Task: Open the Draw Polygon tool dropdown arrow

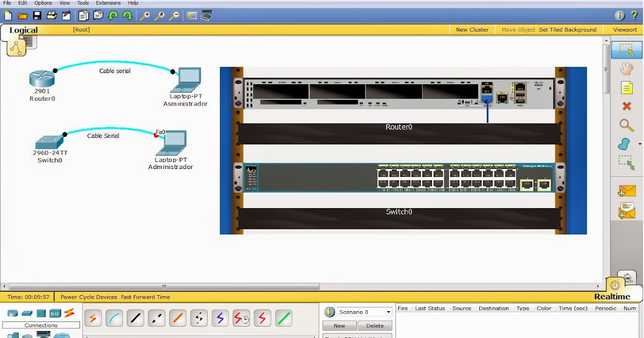Action: [640, 144]
